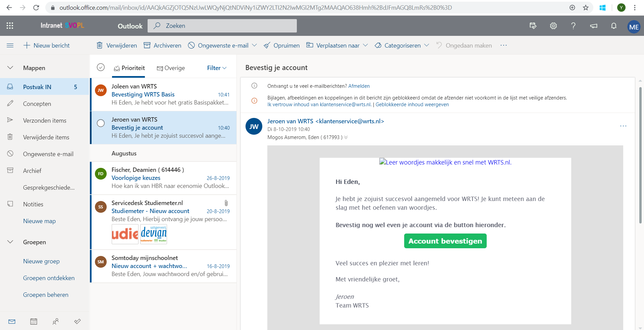Expand Verplaatsen naar dropdown arrow
644x330 pixels.
click(x=365, y=45)
